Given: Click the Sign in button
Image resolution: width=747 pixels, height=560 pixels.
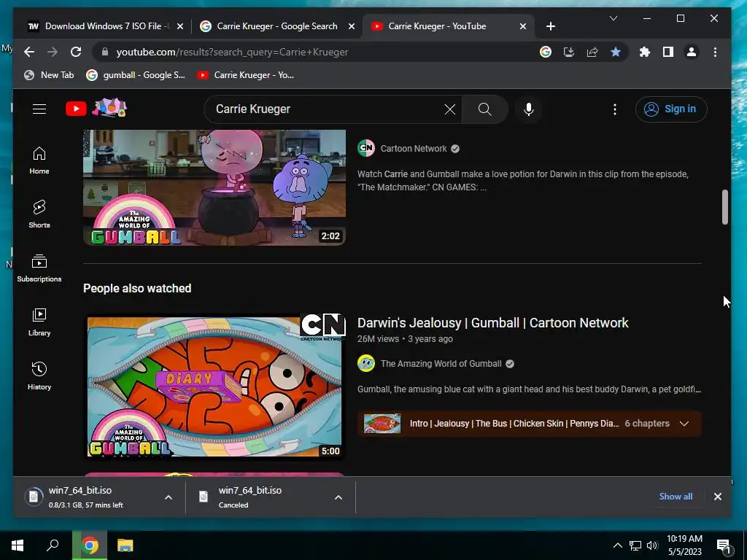Looking at the screenshot, I should 671,109.
